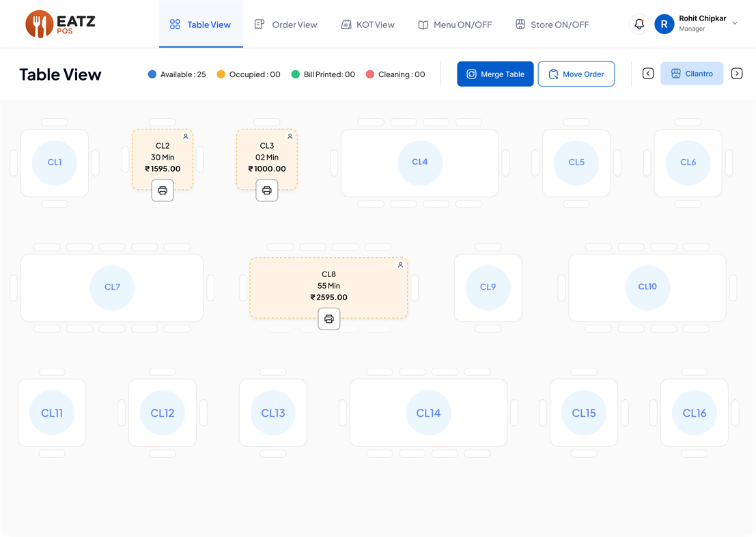Screen dimensions: 756x537
Task: Select available table CL7
Action: (112, 287)
